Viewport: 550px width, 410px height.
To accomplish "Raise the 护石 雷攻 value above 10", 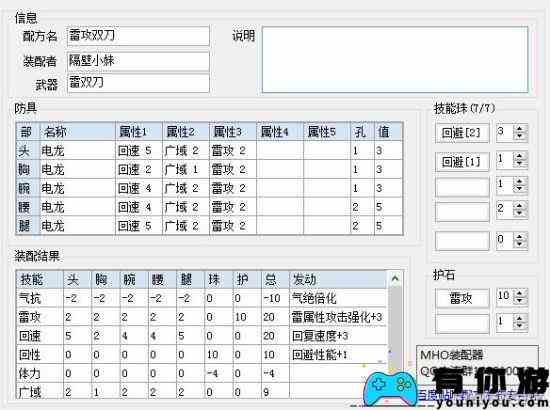I will click(x=520, y=293).
